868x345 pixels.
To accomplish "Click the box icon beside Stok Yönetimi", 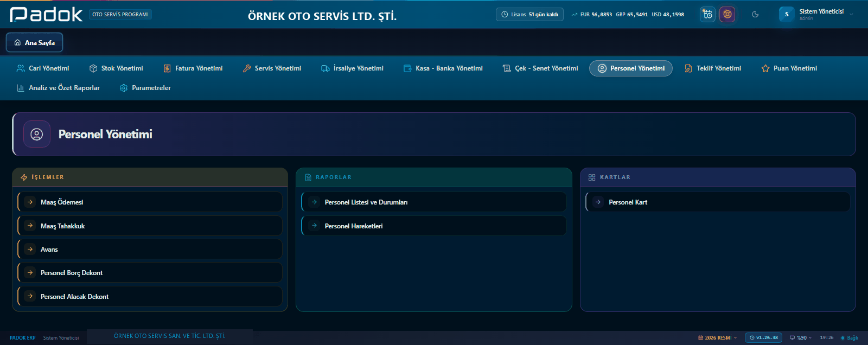I will [93, 68].
